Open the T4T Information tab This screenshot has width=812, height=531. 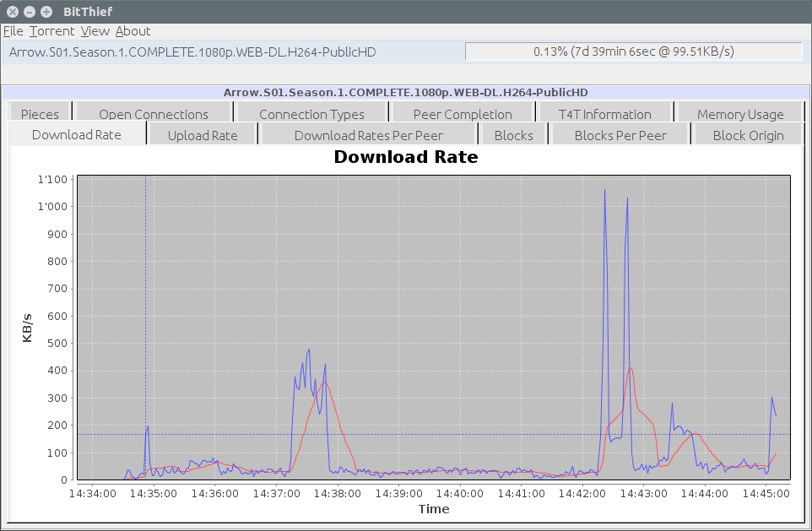[x=604, y=114]
